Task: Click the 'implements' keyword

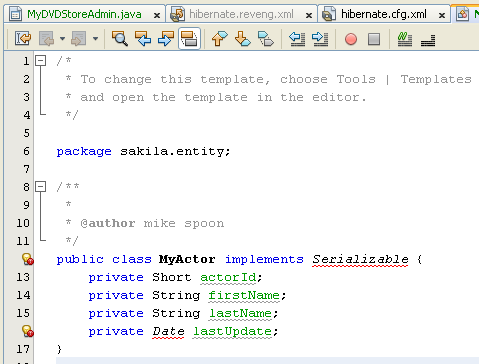Action: [x=264, y=259]
